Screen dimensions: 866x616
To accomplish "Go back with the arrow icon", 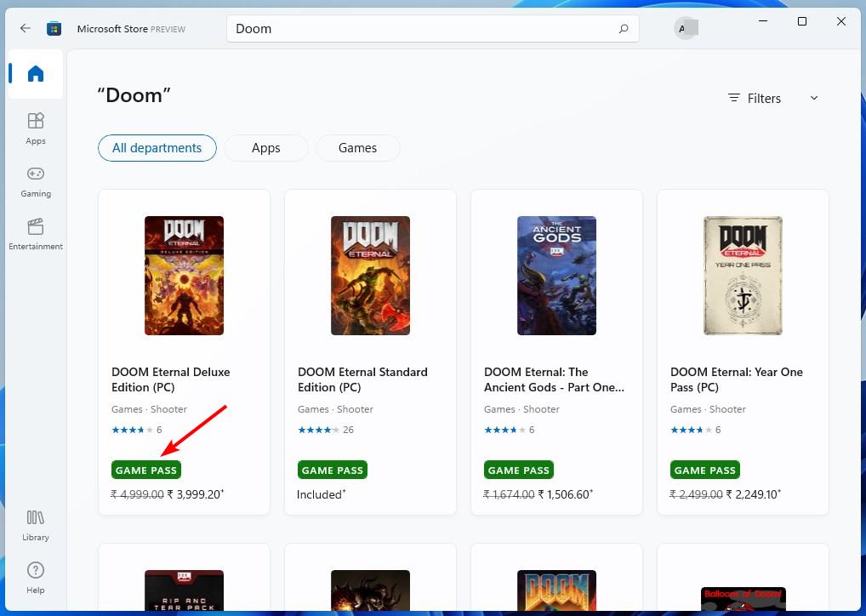I will 25,28.
